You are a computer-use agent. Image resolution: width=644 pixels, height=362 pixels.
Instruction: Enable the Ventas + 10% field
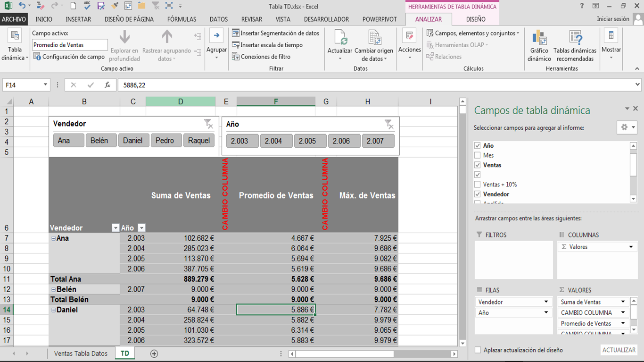tap(478, 185)
